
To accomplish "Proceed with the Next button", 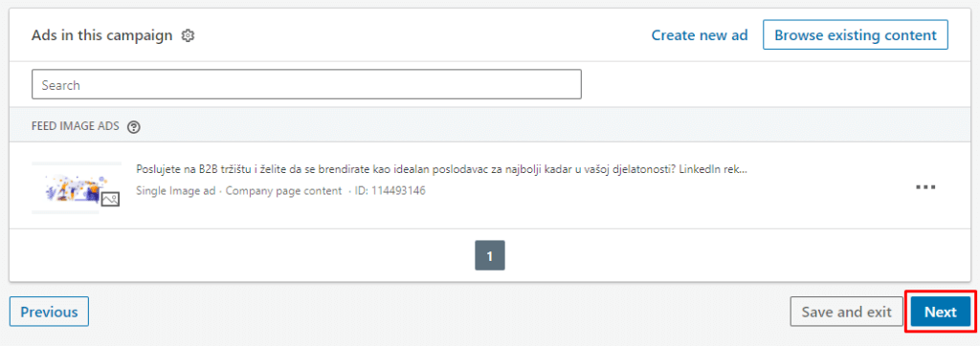I will click(x=941, y=312).
